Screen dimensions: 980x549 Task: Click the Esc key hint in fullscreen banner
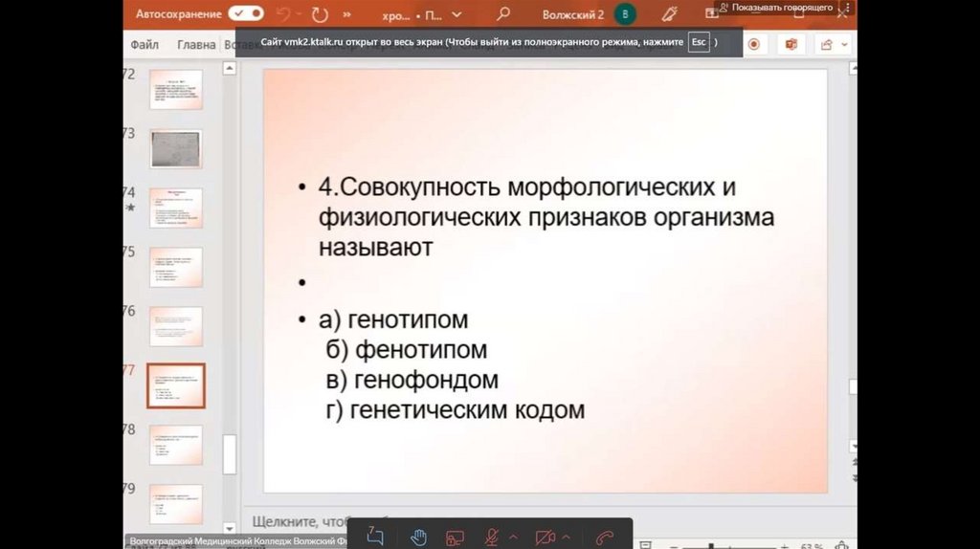tap(699, 42)
